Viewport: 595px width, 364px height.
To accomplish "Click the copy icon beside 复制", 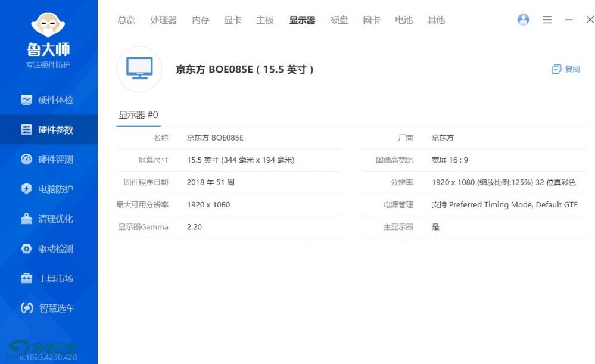I will point(556,69).
